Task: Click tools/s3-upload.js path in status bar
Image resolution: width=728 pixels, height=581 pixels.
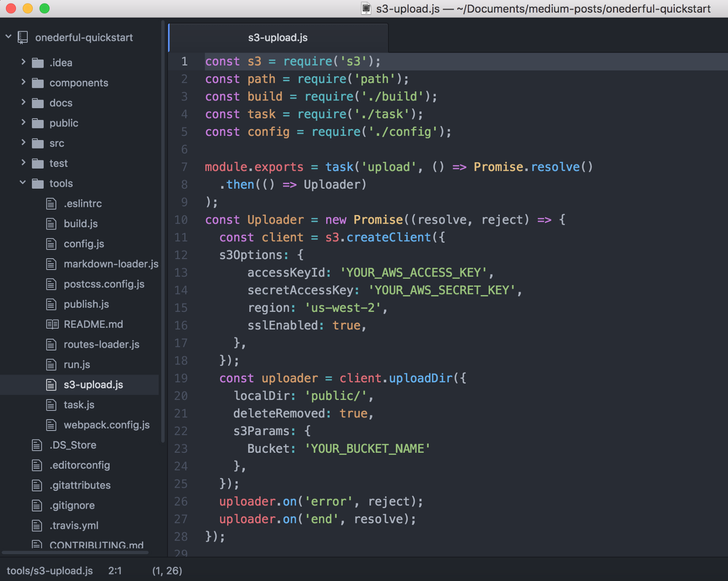Action: tap(50, 571)
